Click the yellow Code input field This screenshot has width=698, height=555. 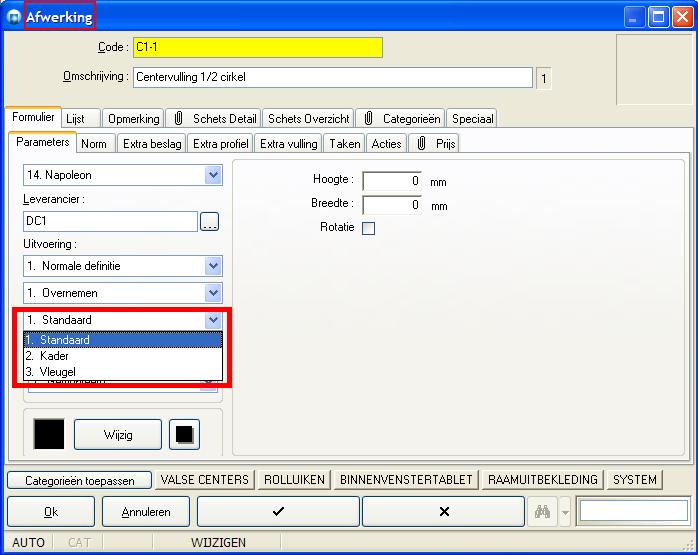point(258,47)
